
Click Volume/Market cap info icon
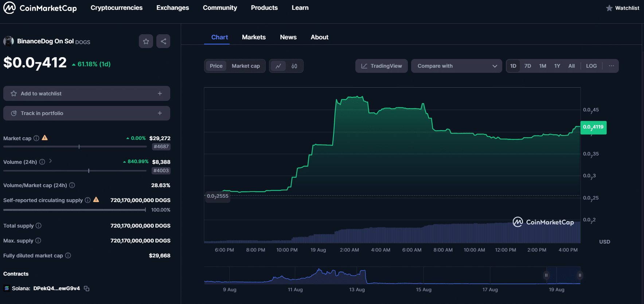[72, 185]
